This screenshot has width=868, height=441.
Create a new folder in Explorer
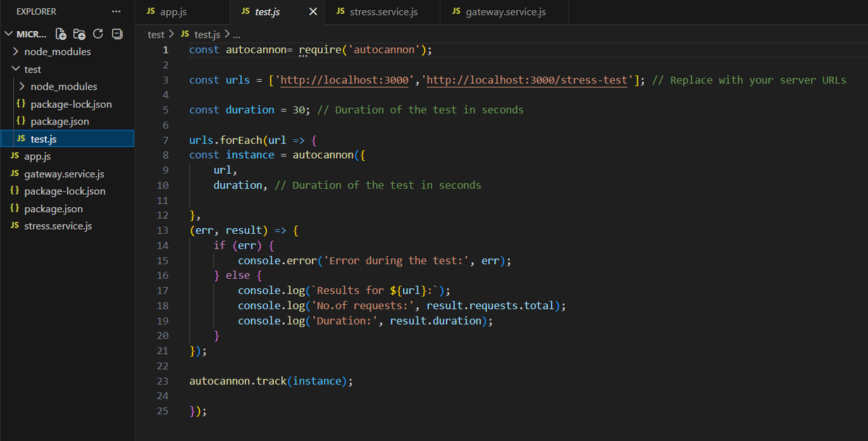[x=80, y=34]
